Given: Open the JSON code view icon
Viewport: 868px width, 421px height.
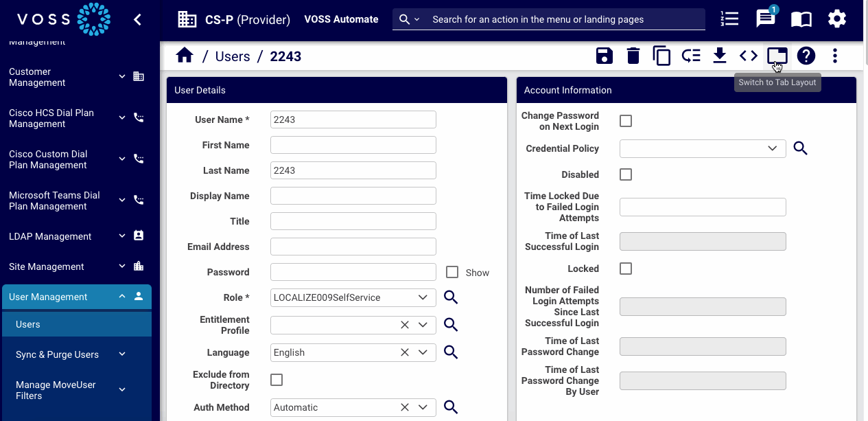Looking at the screenshot, I should [x=748, y=56].
